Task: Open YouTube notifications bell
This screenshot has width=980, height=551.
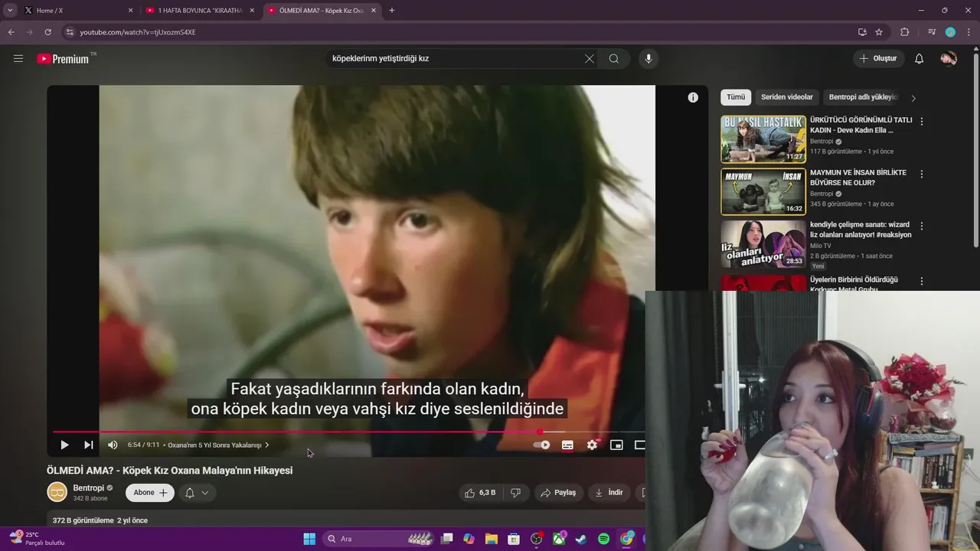Action: coord(920,58)
